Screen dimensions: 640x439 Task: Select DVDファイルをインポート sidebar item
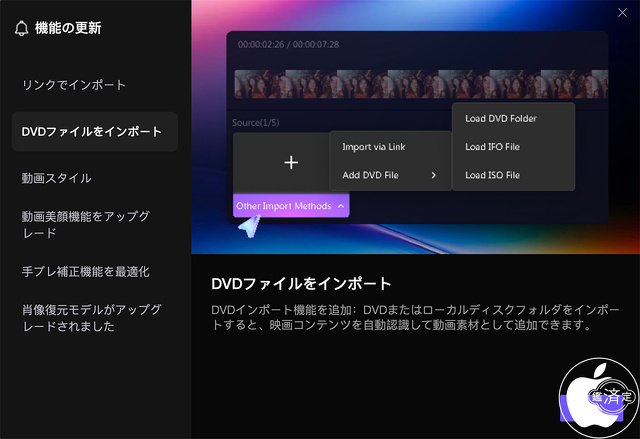pyautogui.click(x=95, y=132)
